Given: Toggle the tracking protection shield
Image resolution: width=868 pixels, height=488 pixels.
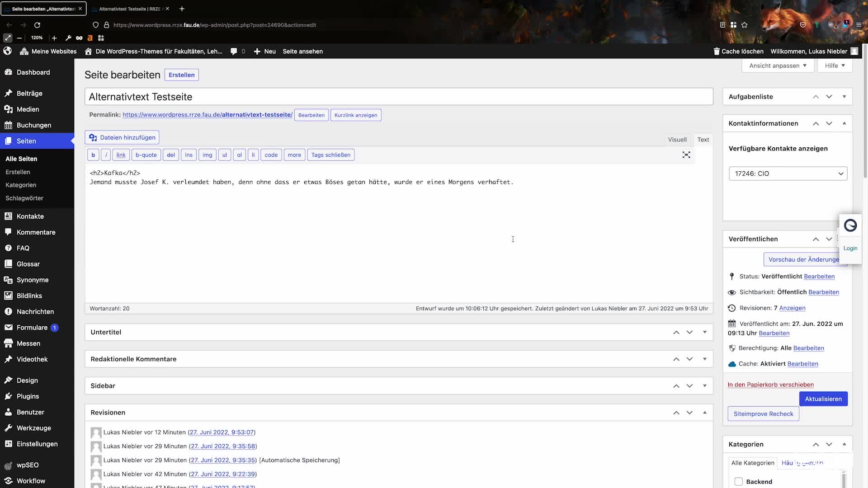Looking at the screenshot, I should (x=95, y=25).
